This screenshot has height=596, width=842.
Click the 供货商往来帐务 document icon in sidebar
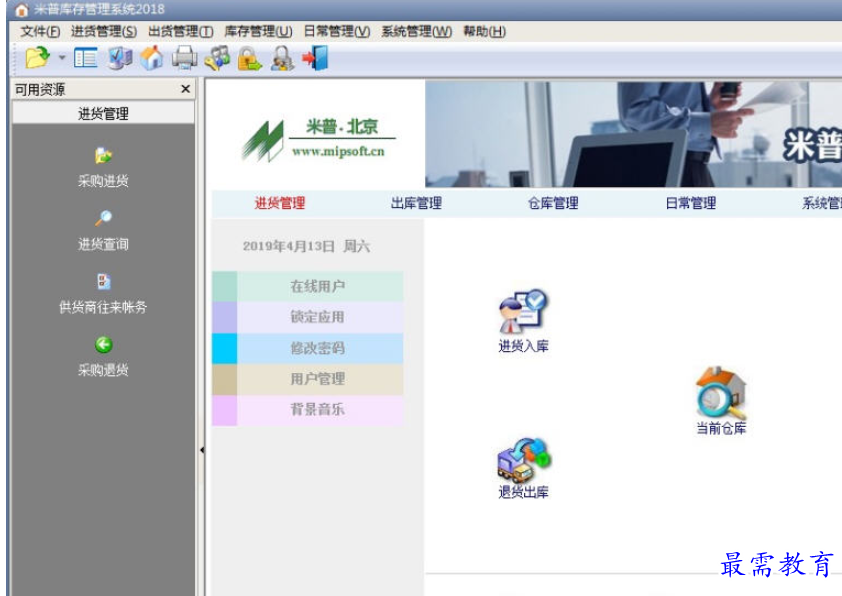click(x=104, y=281)
